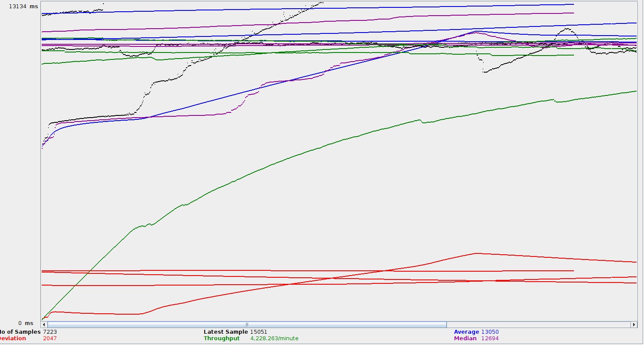
Task: Click the green throughput curve's right end
Action: 635,91
